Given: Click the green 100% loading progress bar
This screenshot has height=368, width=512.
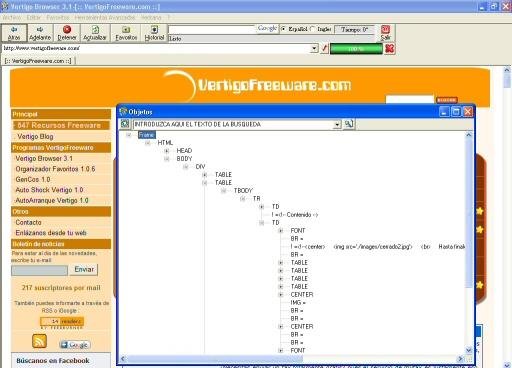Looking at the screenshot, I should (356, 49).
